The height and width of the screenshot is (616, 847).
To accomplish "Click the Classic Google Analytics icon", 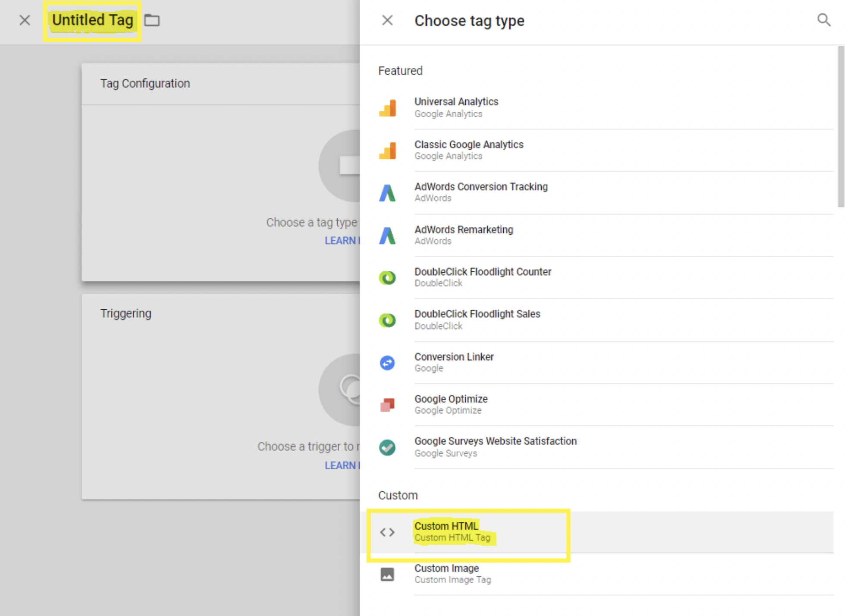I will (387, 151).
